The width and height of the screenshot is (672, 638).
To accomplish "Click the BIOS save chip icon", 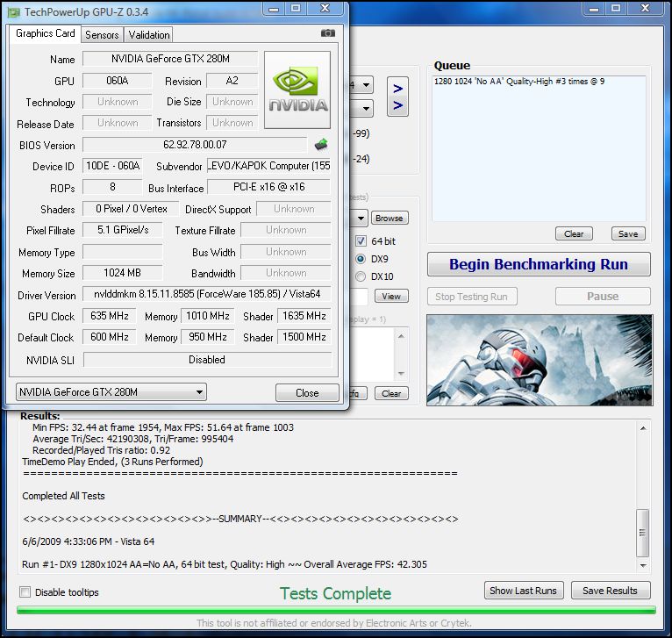I will (x=321, y=145).
